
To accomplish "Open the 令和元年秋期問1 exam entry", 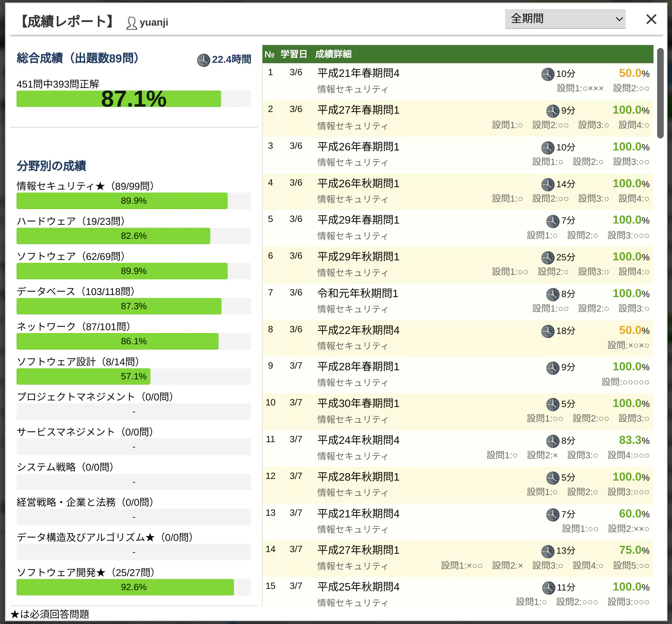I will (x=357, y=294).
